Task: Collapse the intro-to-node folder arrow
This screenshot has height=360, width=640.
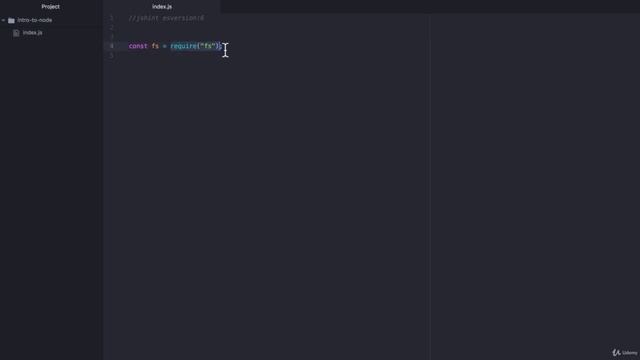Action: pyautogui.click(x=3, y=20)
